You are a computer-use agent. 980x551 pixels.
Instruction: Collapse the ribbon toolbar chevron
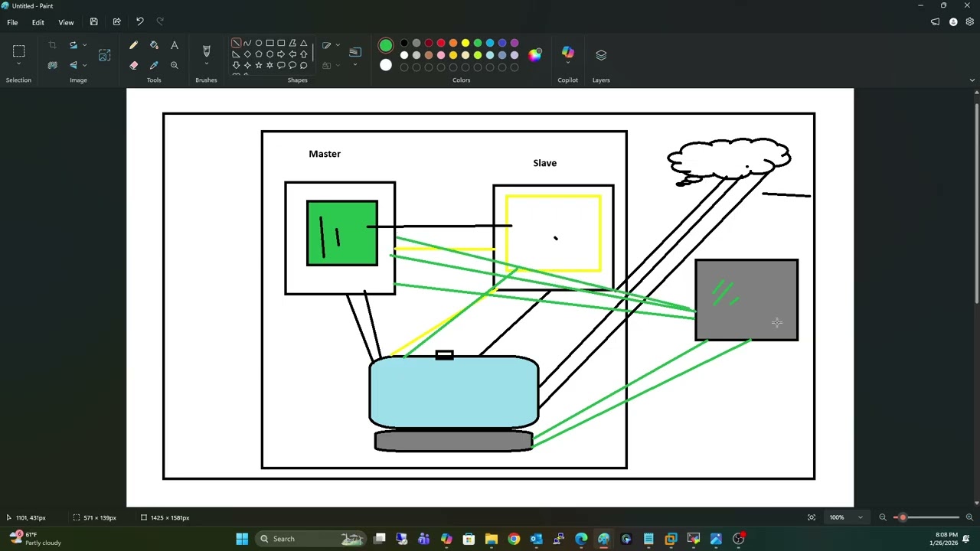point(972,80)
